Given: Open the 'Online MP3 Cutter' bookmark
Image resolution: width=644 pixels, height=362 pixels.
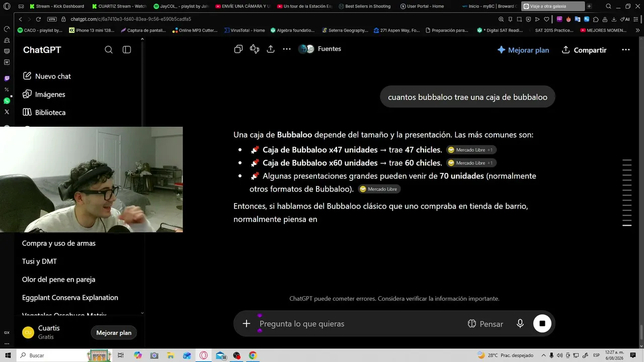Looking at the screenshot, I should (x=194, y=30).
